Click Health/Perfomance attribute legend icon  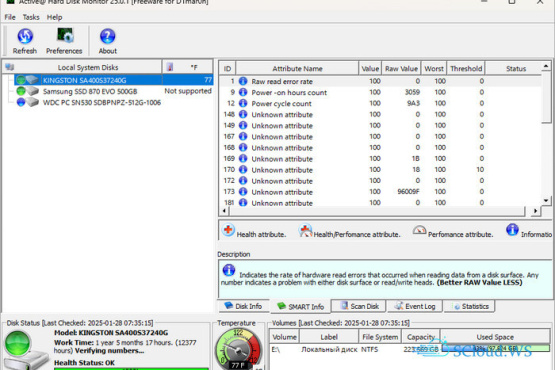click(x=305, y=230)
